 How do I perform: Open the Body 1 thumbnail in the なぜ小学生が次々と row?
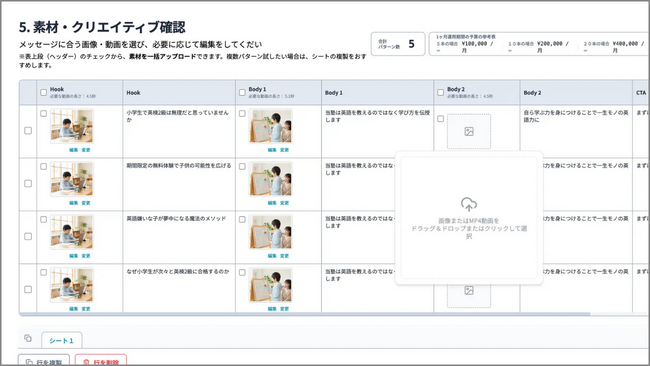270,285
